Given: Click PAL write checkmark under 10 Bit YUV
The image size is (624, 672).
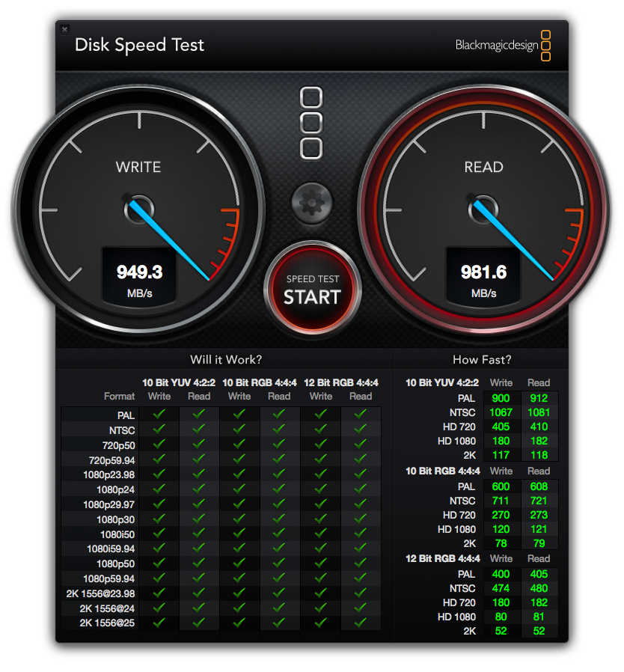Looking at the screenshot, I should 159,414.
